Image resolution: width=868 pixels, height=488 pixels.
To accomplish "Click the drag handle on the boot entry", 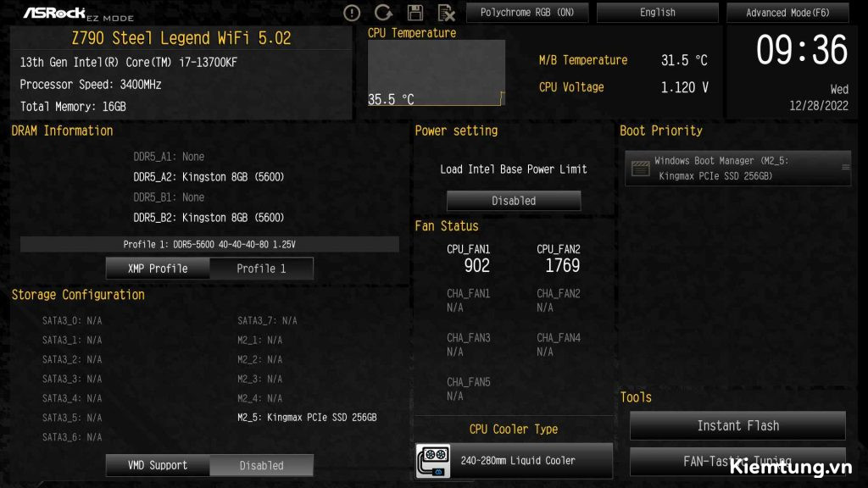I will tap(845, 167).
